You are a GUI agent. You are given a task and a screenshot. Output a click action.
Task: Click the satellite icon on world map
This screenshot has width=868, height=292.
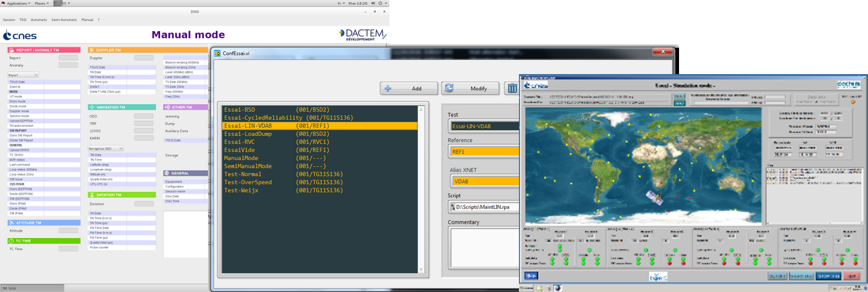coord(655,197)
